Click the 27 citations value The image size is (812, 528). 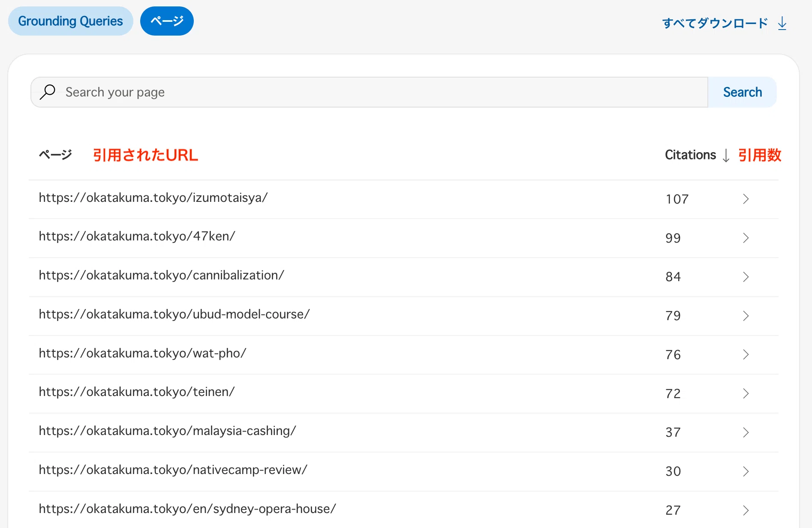tap(673, 510)
